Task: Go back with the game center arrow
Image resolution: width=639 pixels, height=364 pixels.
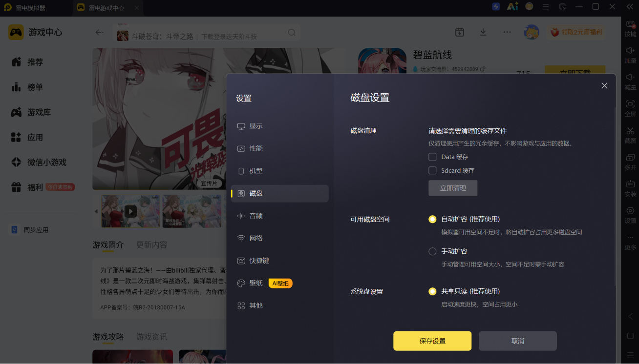Action: pos(100,32)
